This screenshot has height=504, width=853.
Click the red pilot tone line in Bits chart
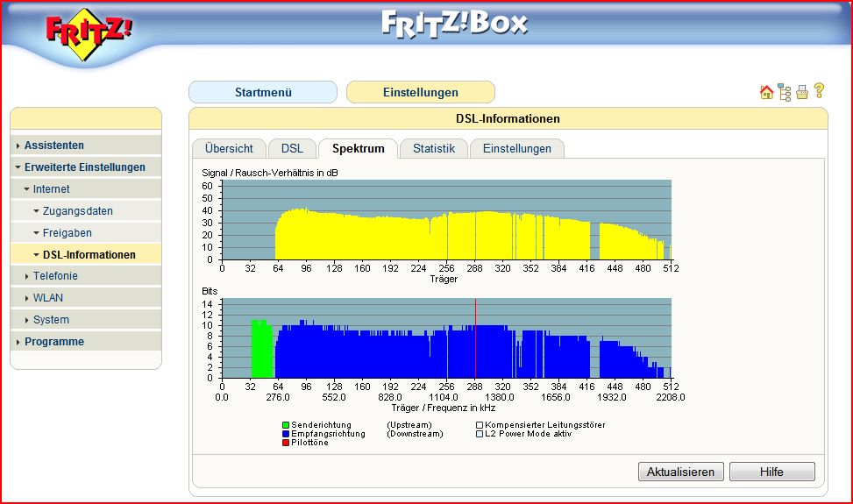tap(475, 338)
